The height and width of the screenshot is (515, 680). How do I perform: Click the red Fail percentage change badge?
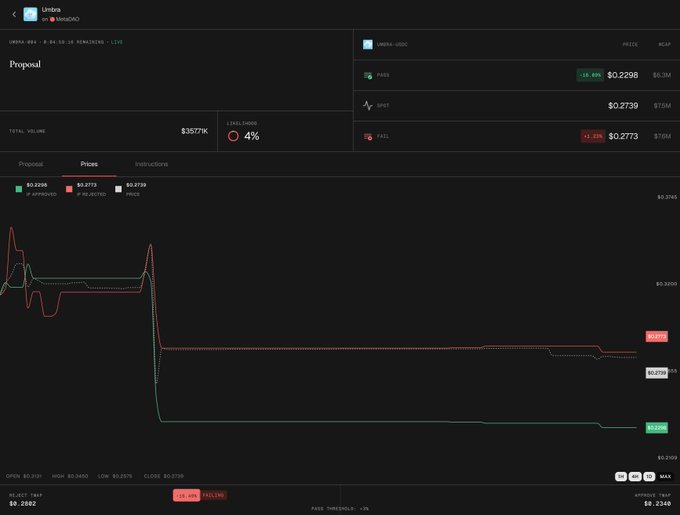point(593,136)
